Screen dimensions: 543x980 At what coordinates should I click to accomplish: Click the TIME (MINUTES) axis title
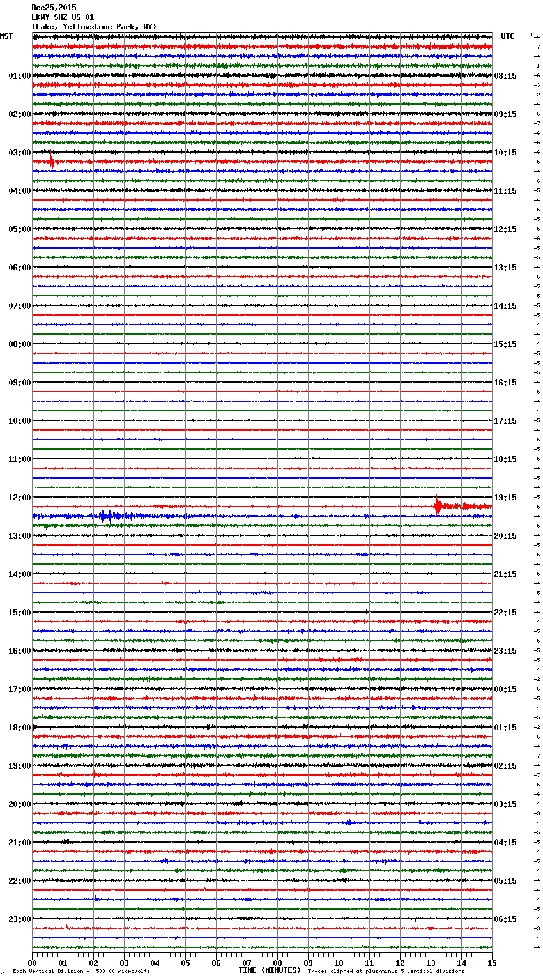point(270,970)
